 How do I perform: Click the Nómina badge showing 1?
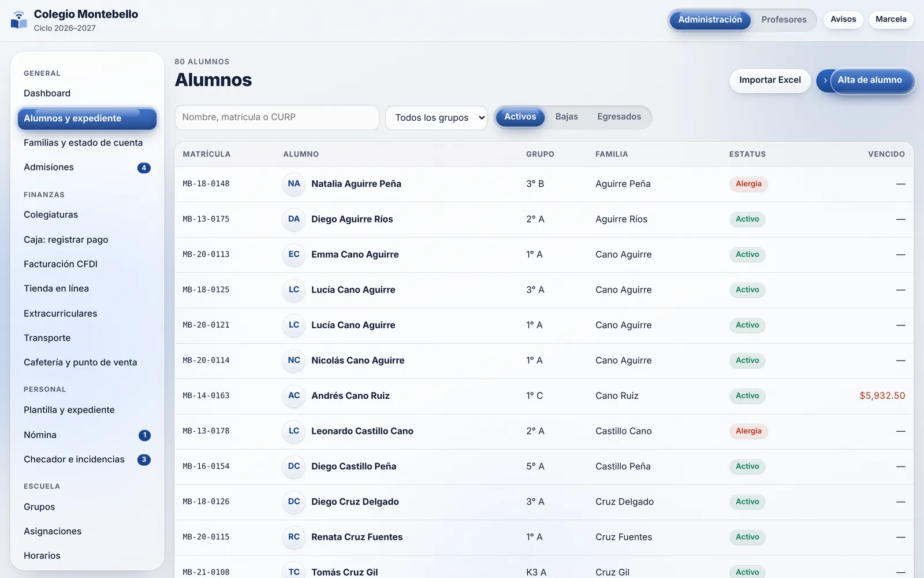coord(144,435)
